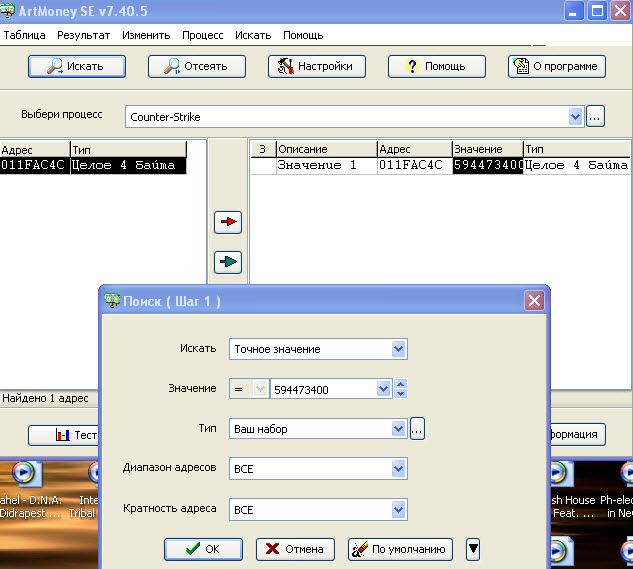Screen dimensions: 633x569
Task: Minimize the ArtMoney window
Action: point(573,11)
